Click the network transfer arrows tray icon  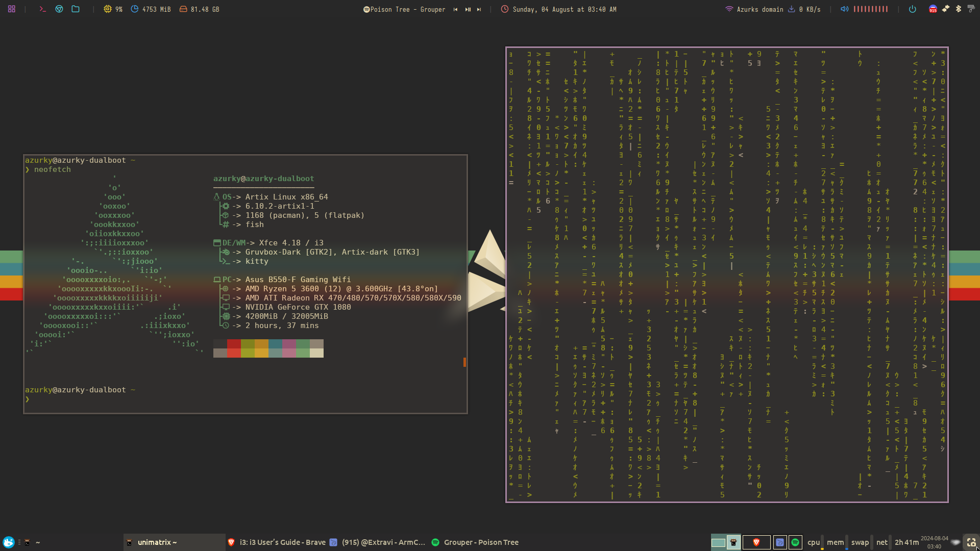[946, 9]
